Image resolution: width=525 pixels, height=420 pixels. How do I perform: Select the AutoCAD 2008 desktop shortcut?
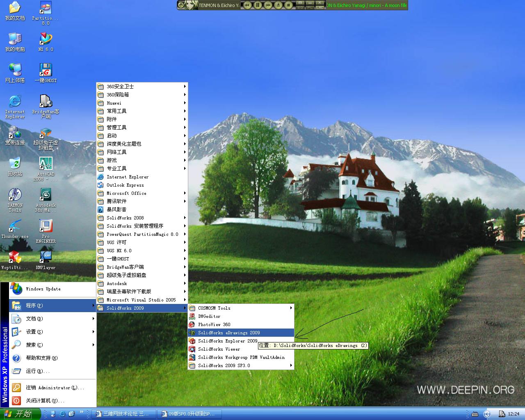46,169
